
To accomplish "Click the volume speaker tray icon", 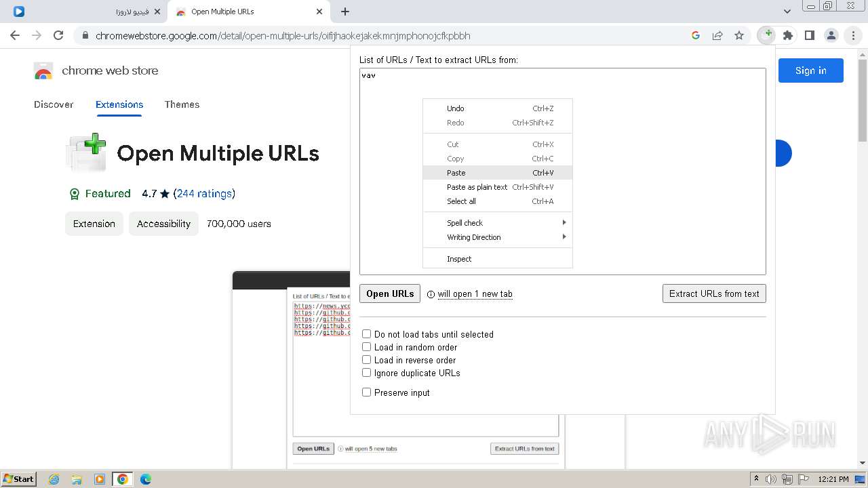I will pyautogui.click(x=771, y=479).
